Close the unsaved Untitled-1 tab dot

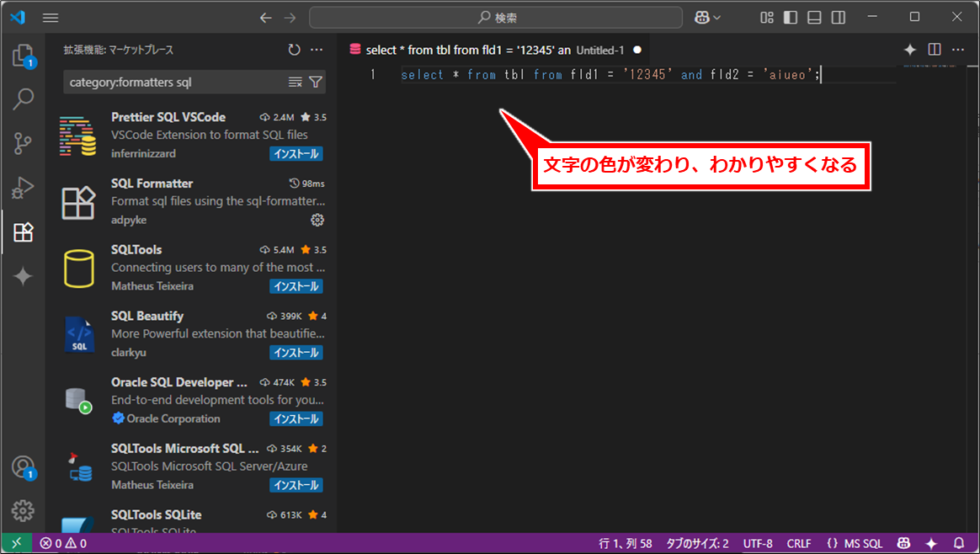point(636,50)
